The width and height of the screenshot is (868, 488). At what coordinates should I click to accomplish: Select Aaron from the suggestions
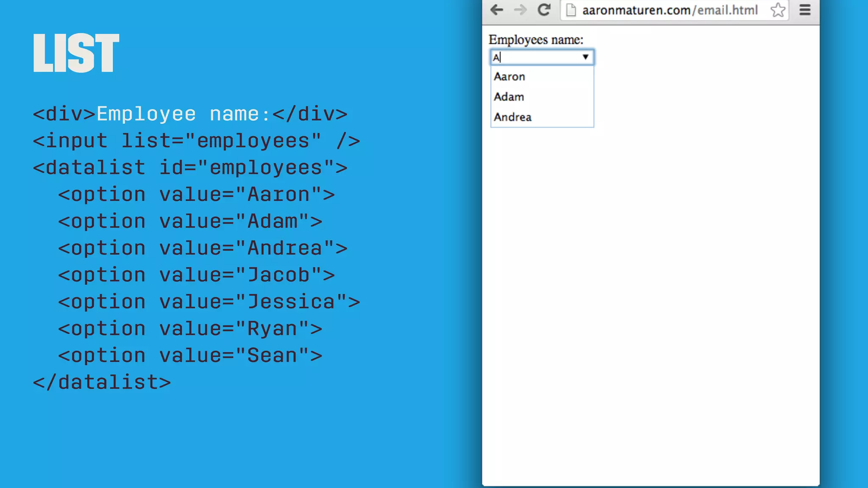(542, 77)
